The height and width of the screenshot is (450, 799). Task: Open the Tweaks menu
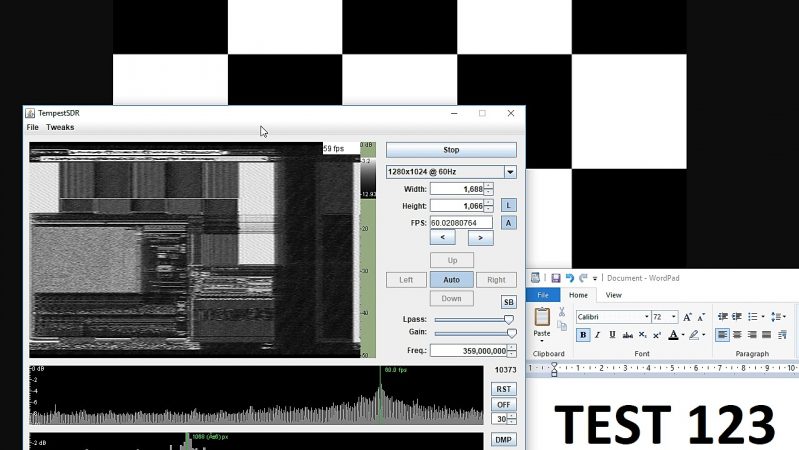[60, 128]
